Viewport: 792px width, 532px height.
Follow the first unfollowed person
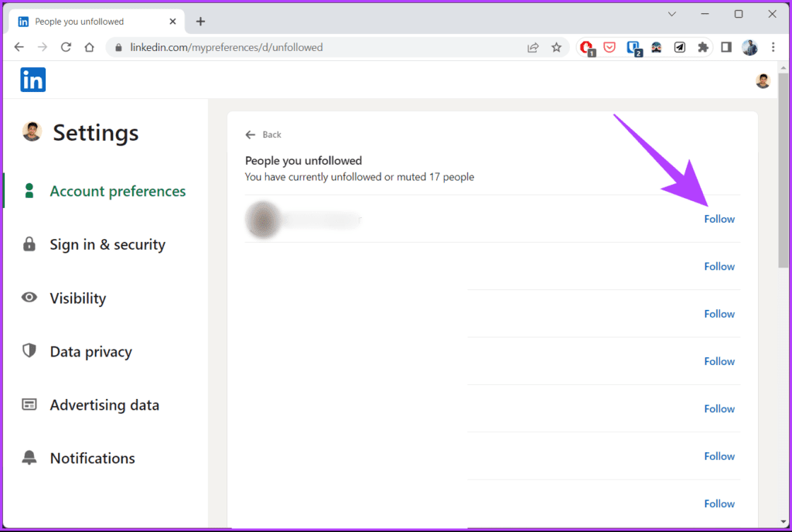pos(719,219)
